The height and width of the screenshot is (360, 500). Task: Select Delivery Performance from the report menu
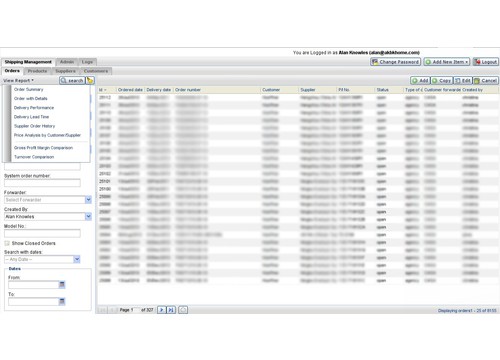[34, 108]
